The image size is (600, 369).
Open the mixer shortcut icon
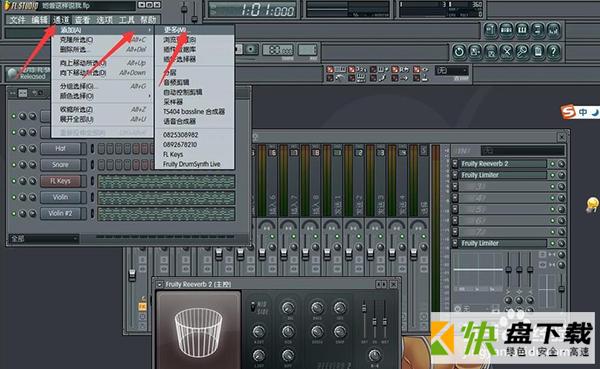[553, 30]
